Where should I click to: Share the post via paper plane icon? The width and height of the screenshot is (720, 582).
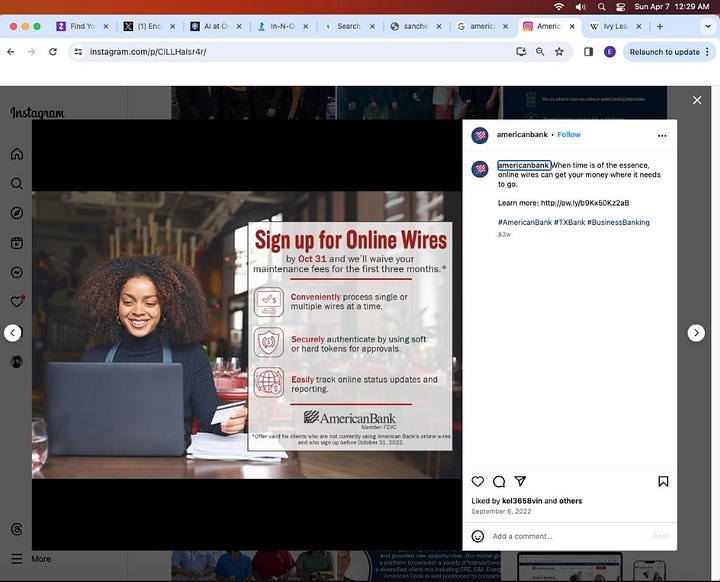[520, 481]
